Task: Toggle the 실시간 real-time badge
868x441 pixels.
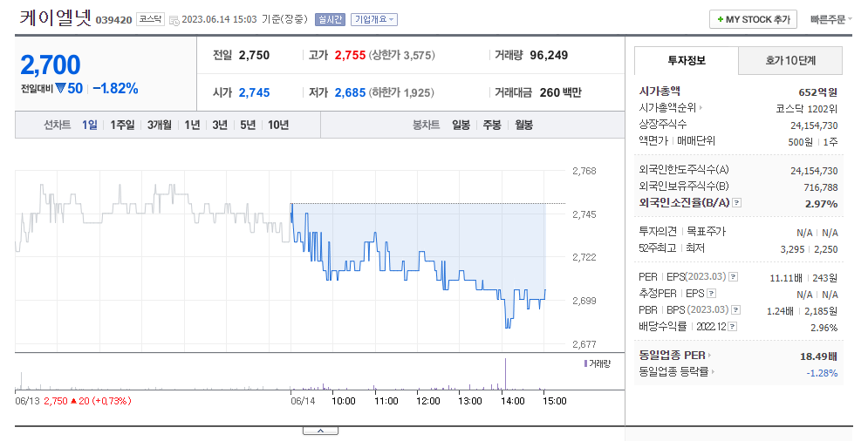Action: click(x=330, y=19)
